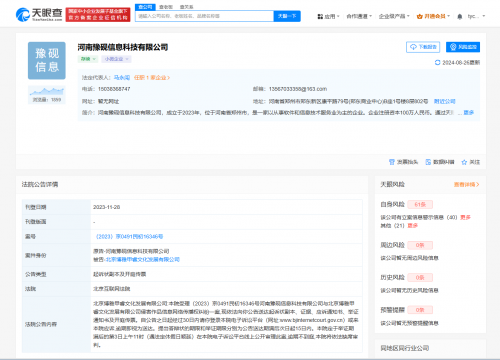Screen dimensions: 500x360
Task: Expand the green 存续 status tag
Action: point(88,59)
